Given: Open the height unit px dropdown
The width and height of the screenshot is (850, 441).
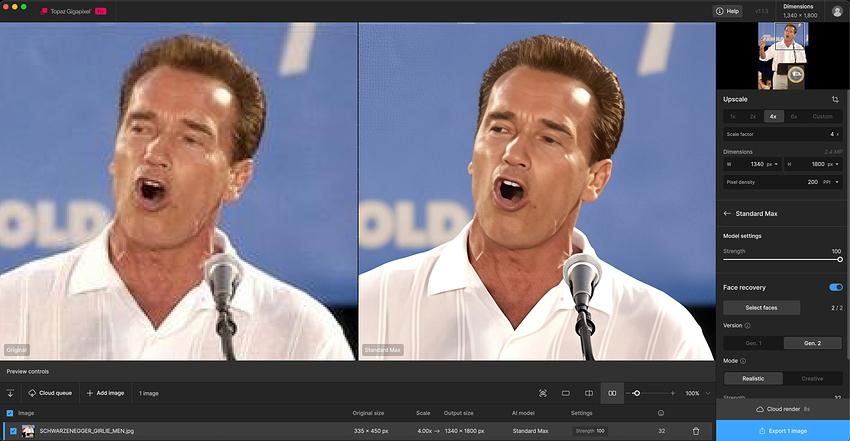Looking at the screenshot, I should click(x=833, y=164).
